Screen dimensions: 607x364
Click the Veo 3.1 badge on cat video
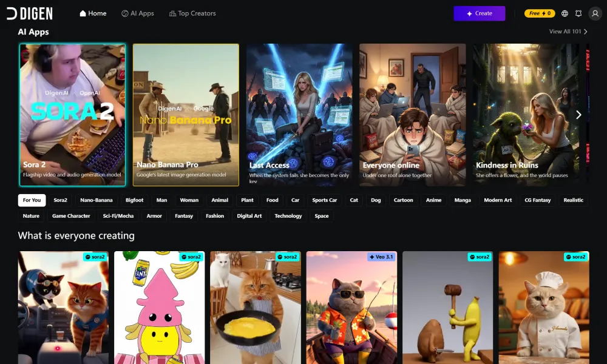(381, 257)
